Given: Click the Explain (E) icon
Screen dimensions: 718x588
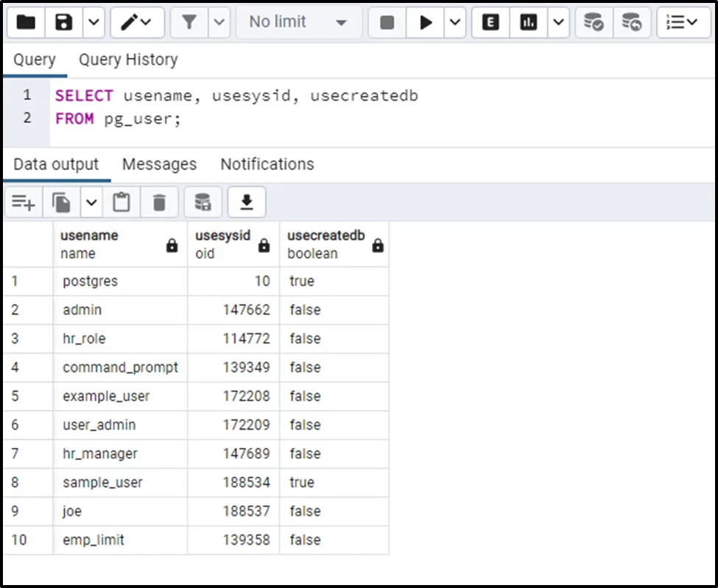Looking at the screenshot, I should [x=490, y=23].
